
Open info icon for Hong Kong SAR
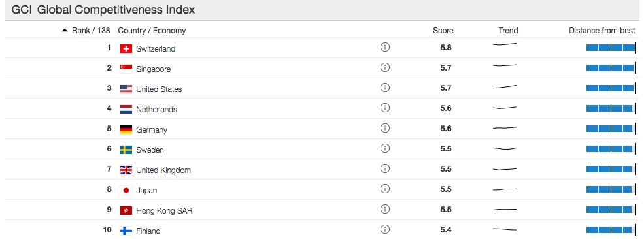(385, 209)
